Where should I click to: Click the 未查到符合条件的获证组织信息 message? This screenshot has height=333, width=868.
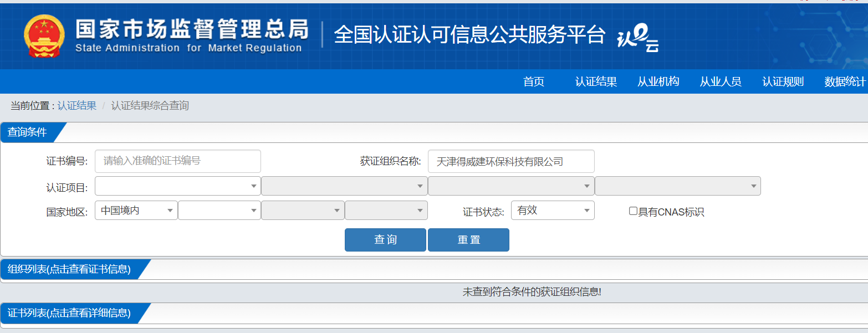click(x=532, y=291)
